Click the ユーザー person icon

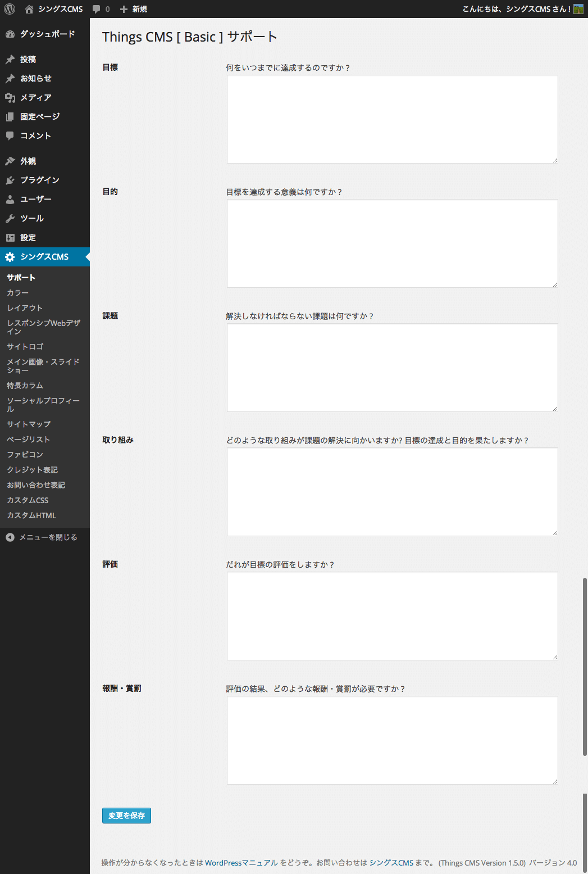[10, 200]
